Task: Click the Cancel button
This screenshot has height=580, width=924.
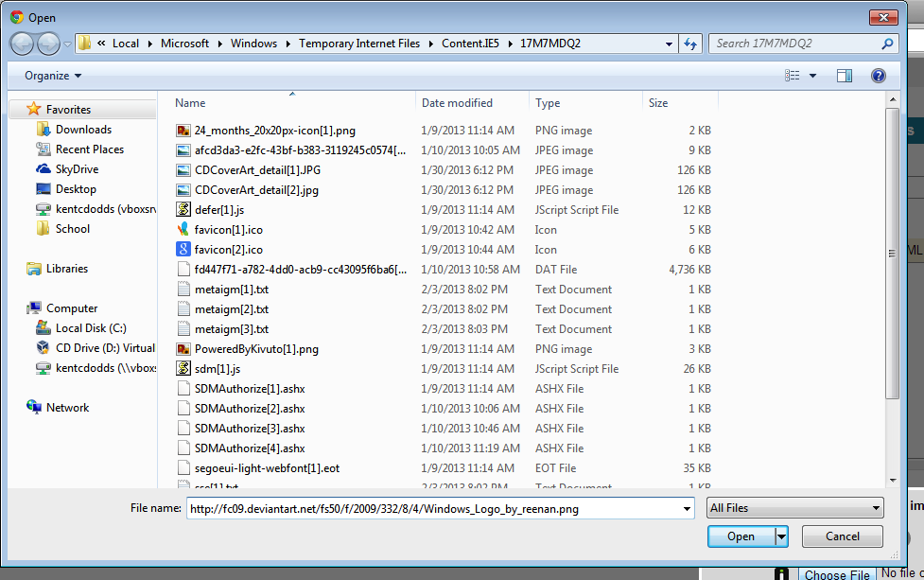Action: [842, 536]
